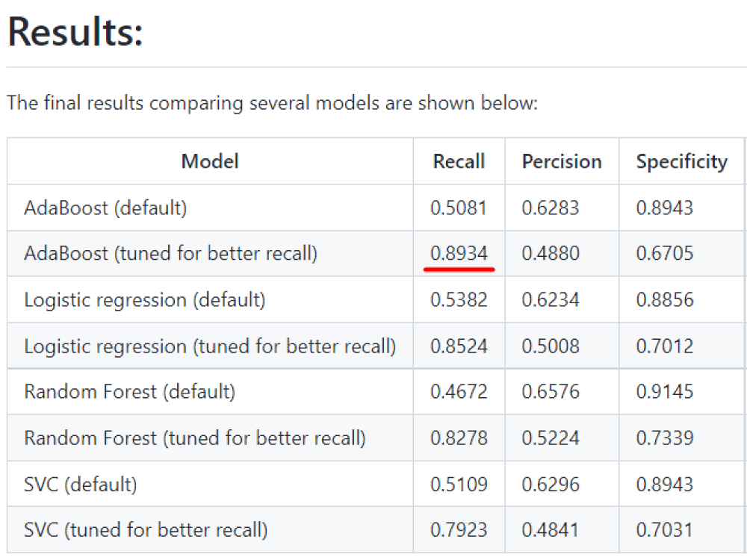Click the Percision column header

coord(561,161)
